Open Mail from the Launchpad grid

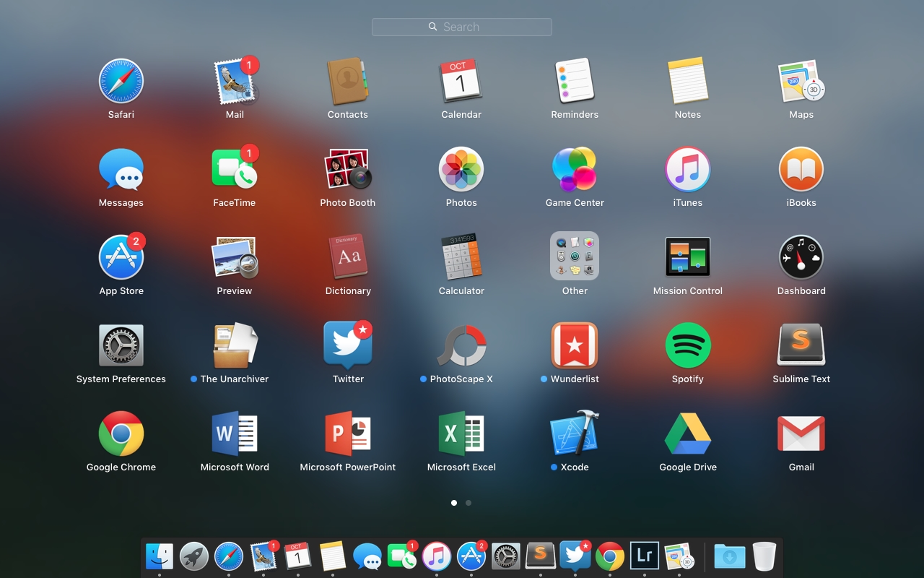235,82
